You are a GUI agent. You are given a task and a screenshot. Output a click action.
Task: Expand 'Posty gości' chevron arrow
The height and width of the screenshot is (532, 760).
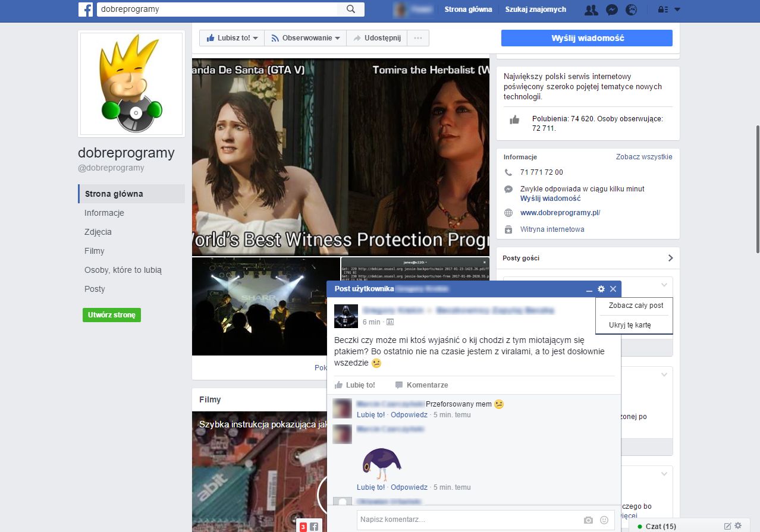(670, 258)
